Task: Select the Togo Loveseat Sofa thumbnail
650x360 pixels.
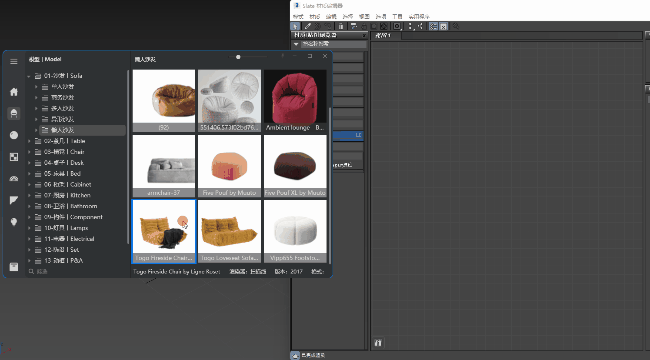Action: (229, 231)
